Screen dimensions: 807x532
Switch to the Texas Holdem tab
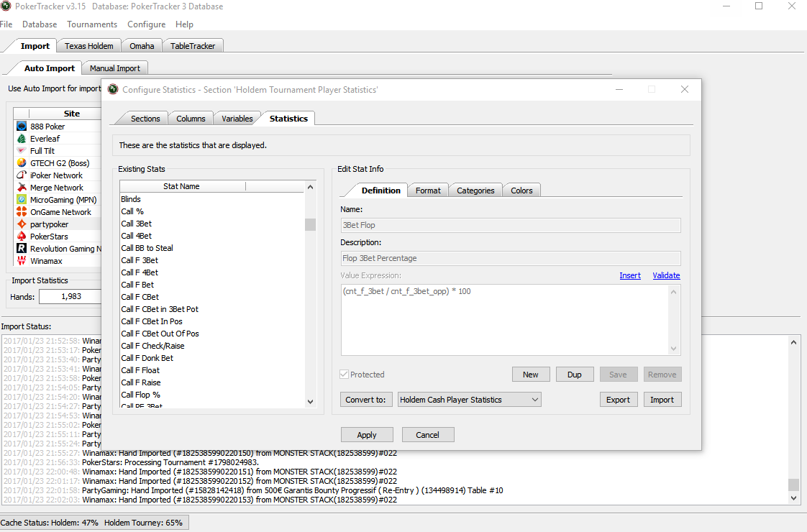89,46
